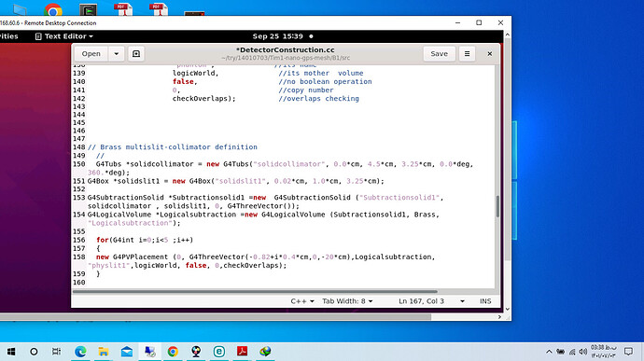Open the Mail app on the taskbar
644x361 pixels.
(x=127, y=352)
